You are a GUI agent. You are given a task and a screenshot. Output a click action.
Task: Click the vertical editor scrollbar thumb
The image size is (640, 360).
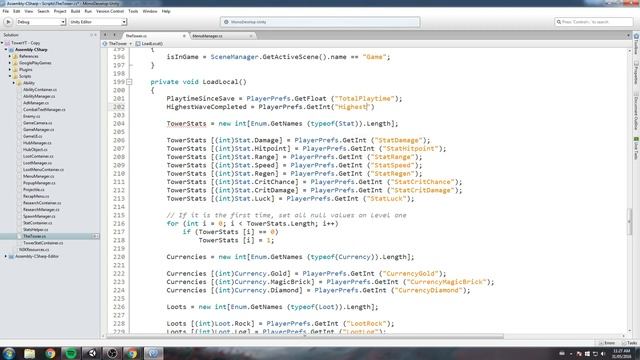tap(629, 221)
